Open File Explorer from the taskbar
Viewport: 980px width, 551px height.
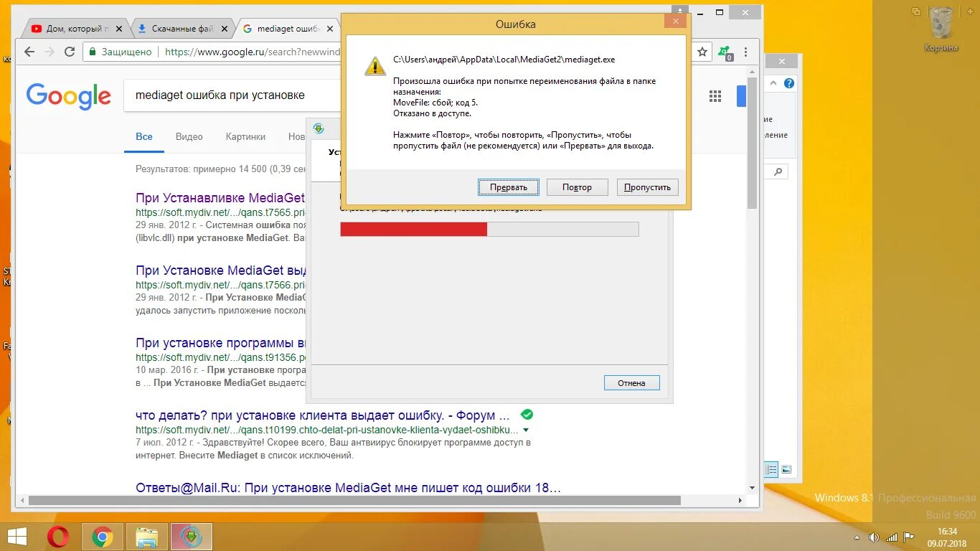click(147, 537)
